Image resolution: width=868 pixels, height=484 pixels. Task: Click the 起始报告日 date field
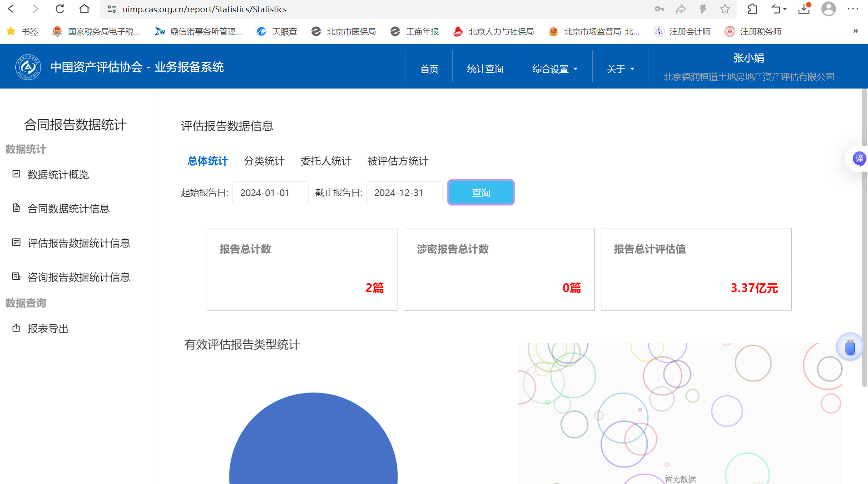tap(270, 193)
